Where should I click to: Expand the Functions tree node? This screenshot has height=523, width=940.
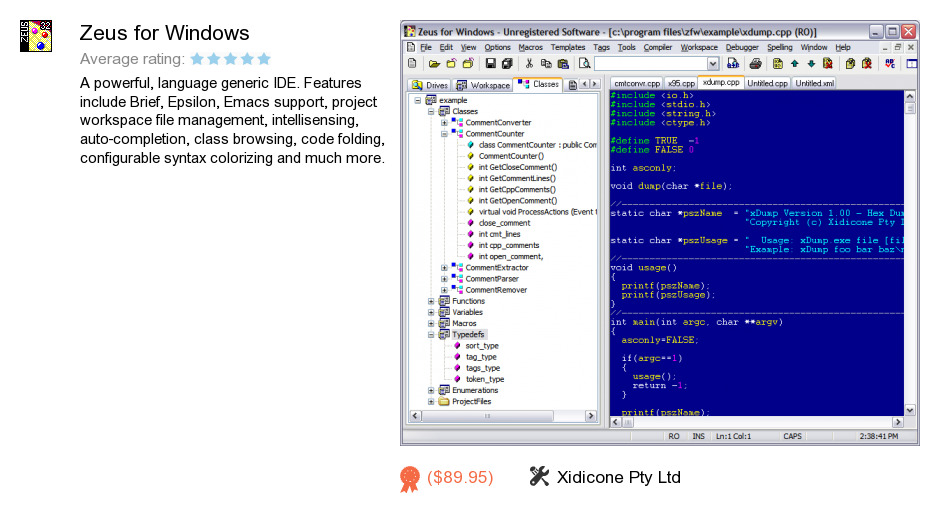(x=431, y=301)
